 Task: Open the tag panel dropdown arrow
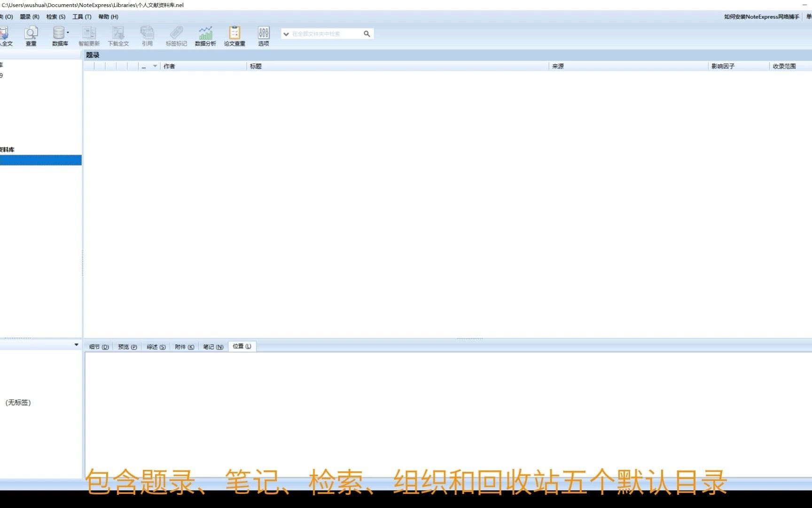point(76,345)
